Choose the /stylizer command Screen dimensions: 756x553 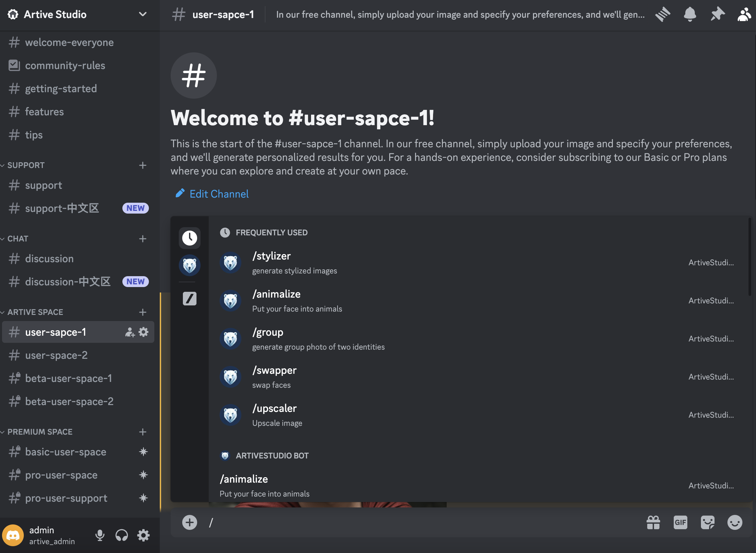pyautogui.click(x=478, y=263)
